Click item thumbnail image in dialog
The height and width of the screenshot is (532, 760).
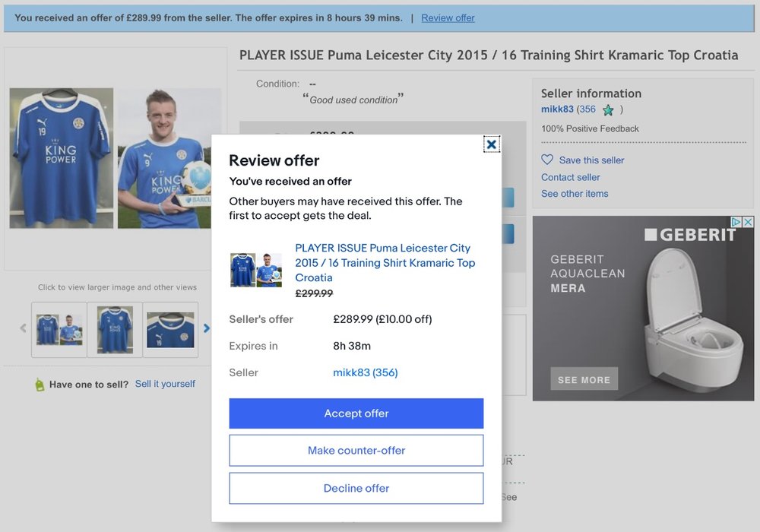coord(256,270)
